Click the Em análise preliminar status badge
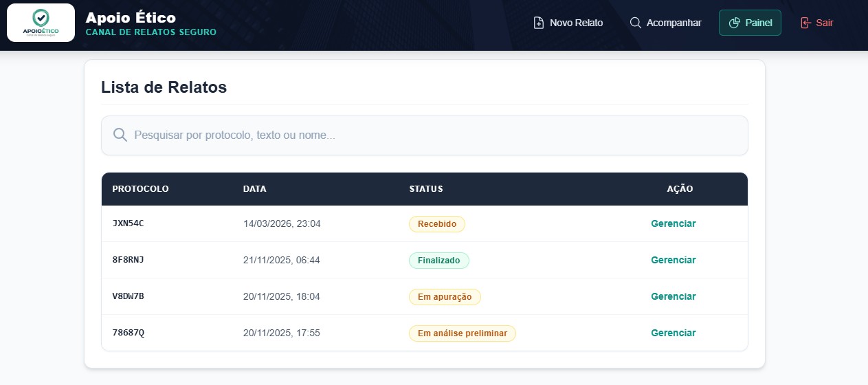This screenshot has width=868, height=385. pos(462,333)
